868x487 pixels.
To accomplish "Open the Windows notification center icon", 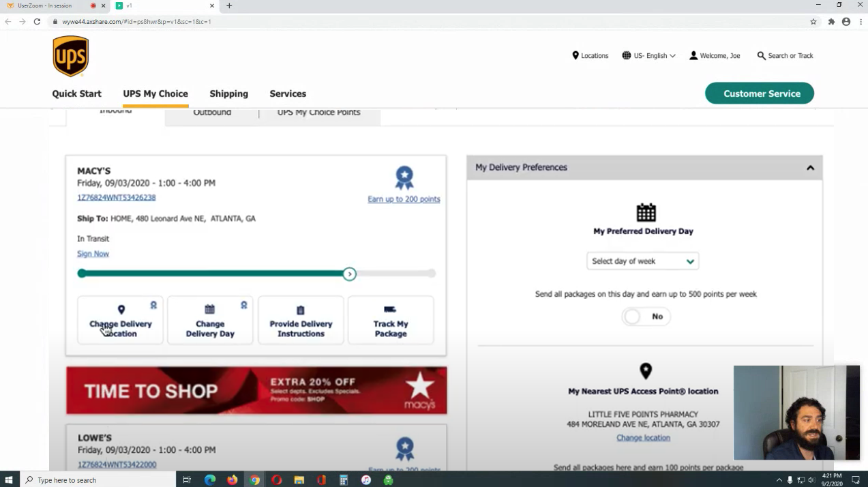I will (856, 480).
